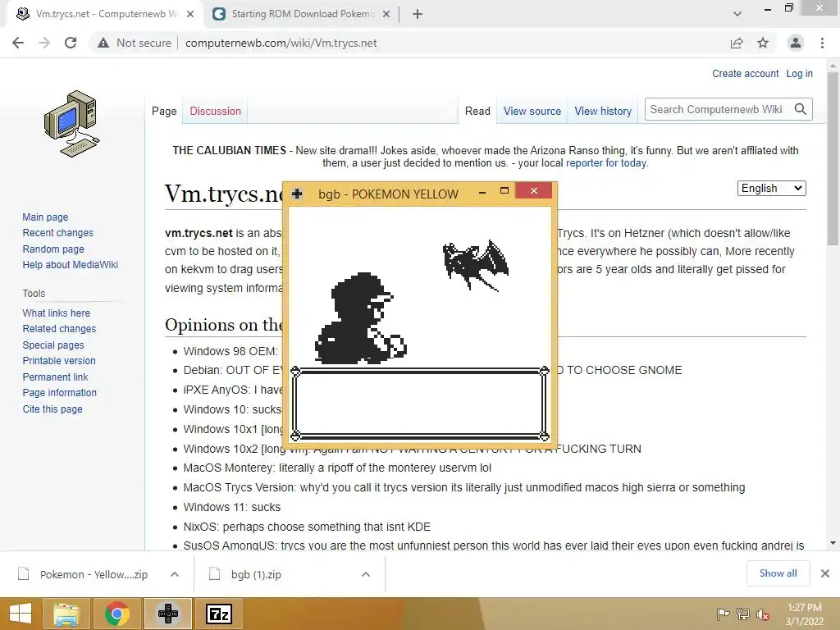Viewport: 840px width, 630px height.
Task: Expand the tab search chevron
Action: click(x=737, y=14)
